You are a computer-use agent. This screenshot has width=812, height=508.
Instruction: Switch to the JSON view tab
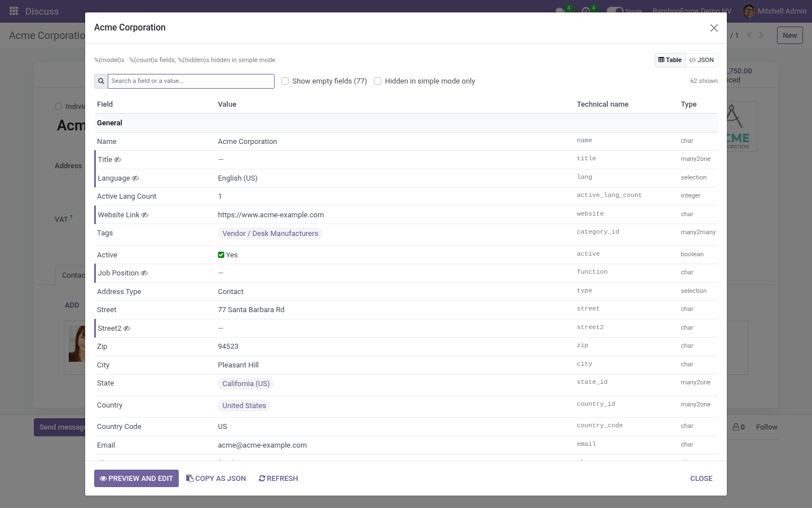pos(701,60)
